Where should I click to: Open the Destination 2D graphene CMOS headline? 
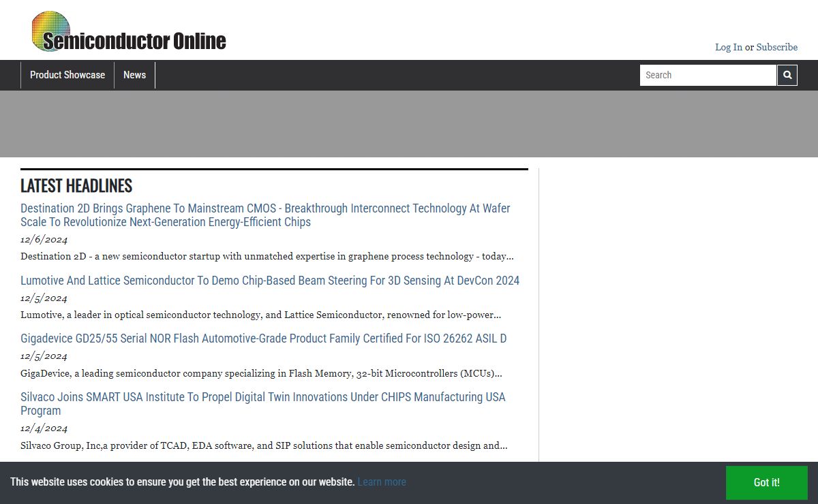pyautogui.click(x=265, y=215)
